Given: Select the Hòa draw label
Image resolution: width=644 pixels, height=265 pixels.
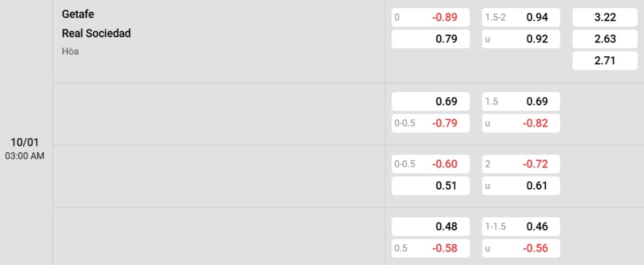Looking at the screenshot, I should 70,51.
